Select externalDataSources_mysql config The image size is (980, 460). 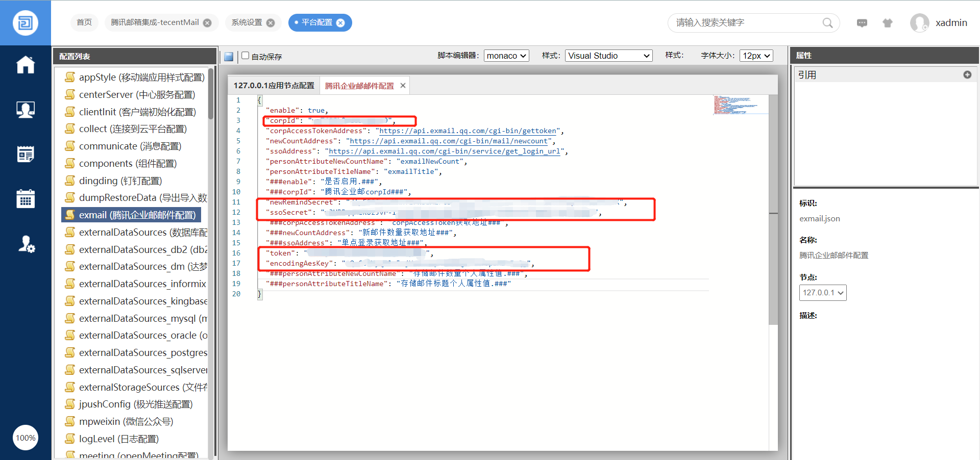coord(135,319)
